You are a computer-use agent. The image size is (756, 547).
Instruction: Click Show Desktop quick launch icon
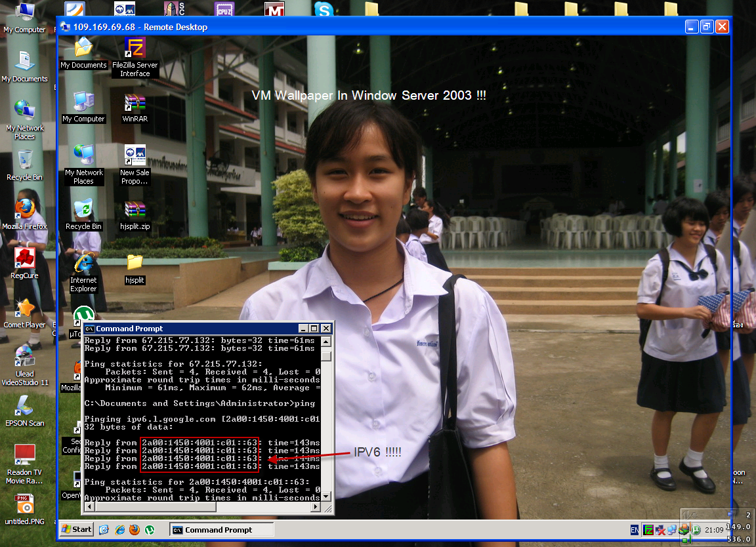coord(104,530)
